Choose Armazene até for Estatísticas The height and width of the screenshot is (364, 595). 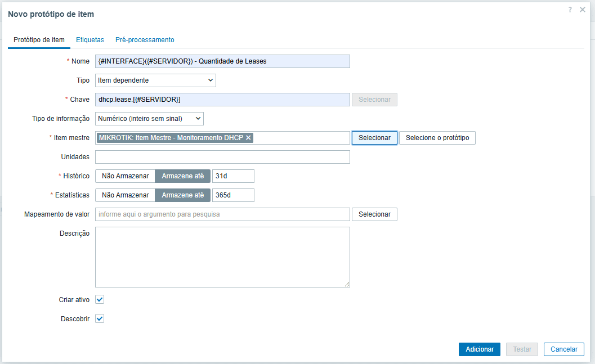point(182,195)
